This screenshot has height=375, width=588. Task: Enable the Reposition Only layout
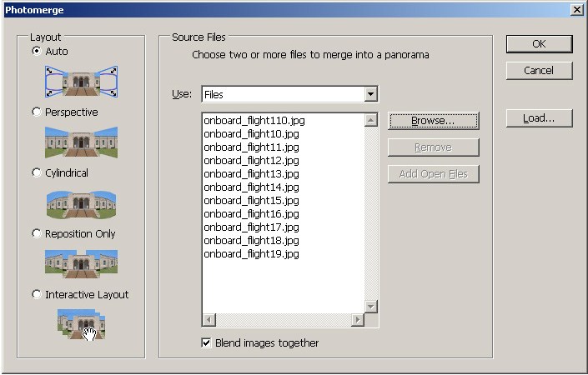pyautogui.click(x=36, y=234)
